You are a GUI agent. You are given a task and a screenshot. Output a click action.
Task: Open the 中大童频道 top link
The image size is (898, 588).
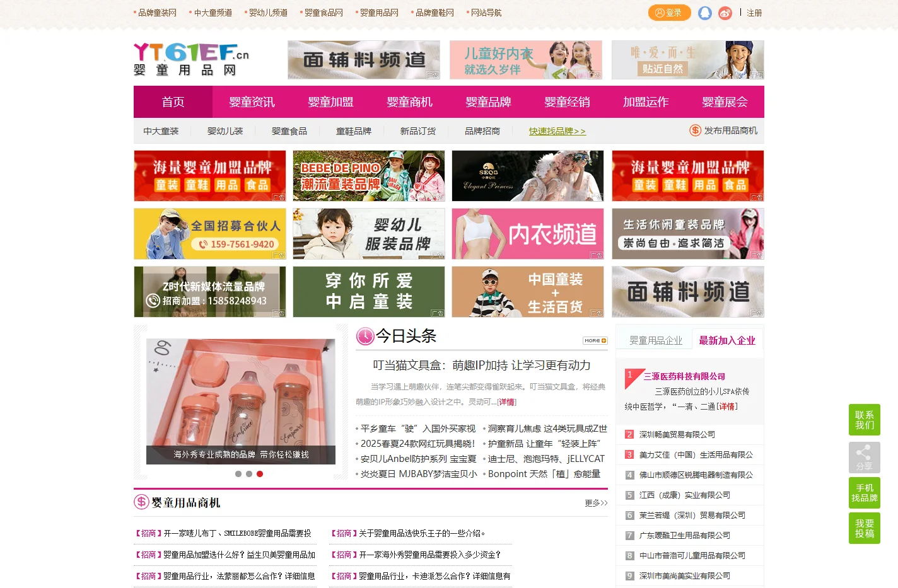click(213, 13)
